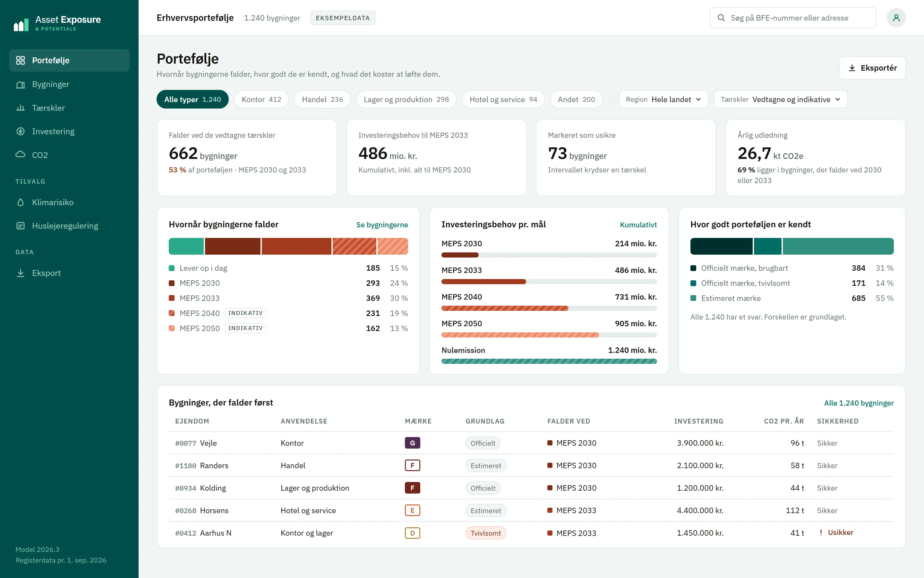Select the Alle typer 1.240 filter

(x=193, y=100)
